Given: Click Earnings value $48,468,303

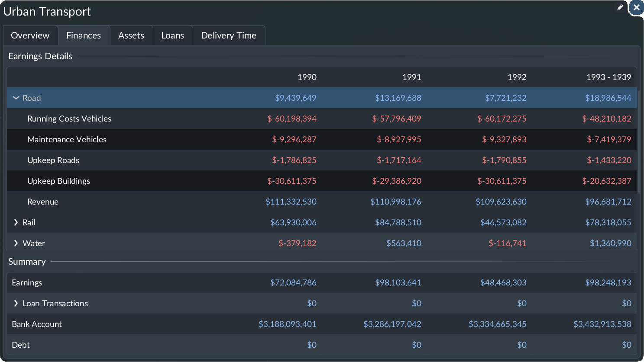Looking at the screenshot, I should [x=503, y=282].
